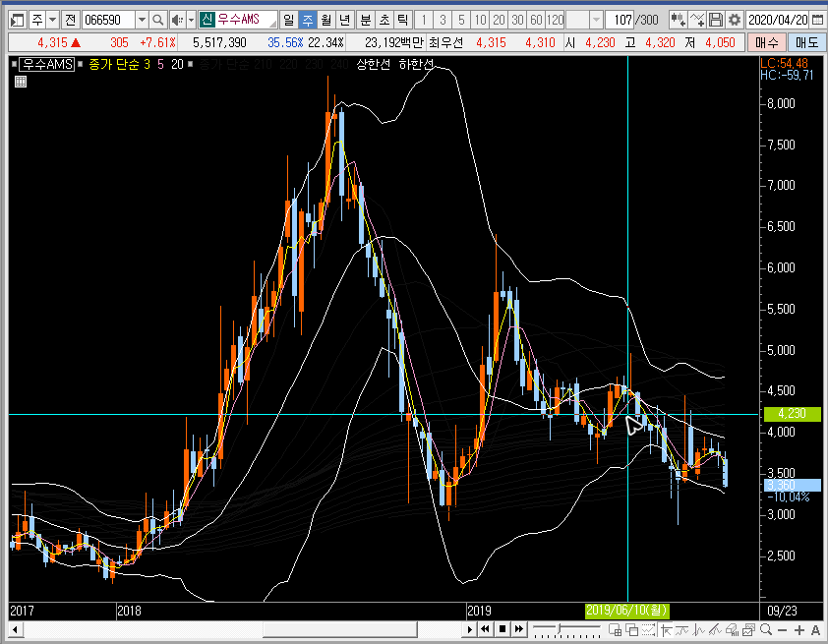Click the '종가 단순 3 5 20' moving average legend
The height and width of the screenshot is (644, 828).
point(136,64)
